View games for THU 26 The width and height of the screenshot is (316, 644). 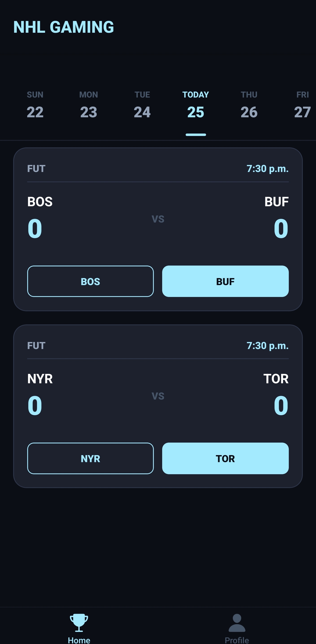[x=249, y=105]
